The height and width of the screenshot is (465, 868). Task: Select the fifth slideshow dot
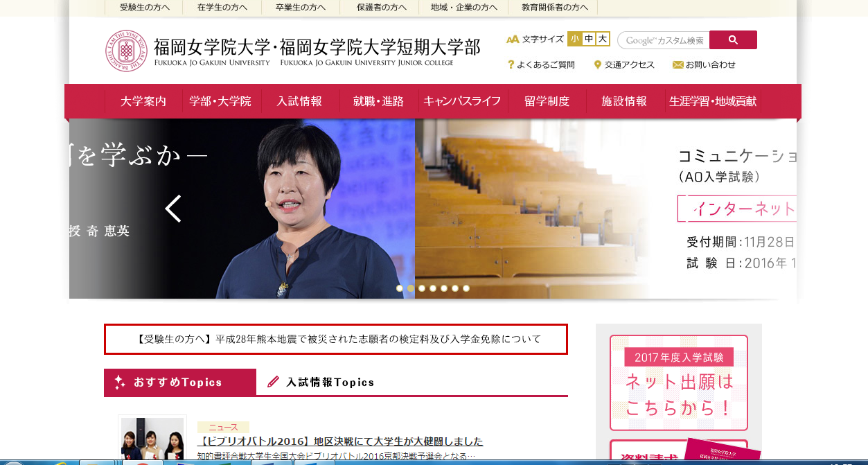coord(444,288)
